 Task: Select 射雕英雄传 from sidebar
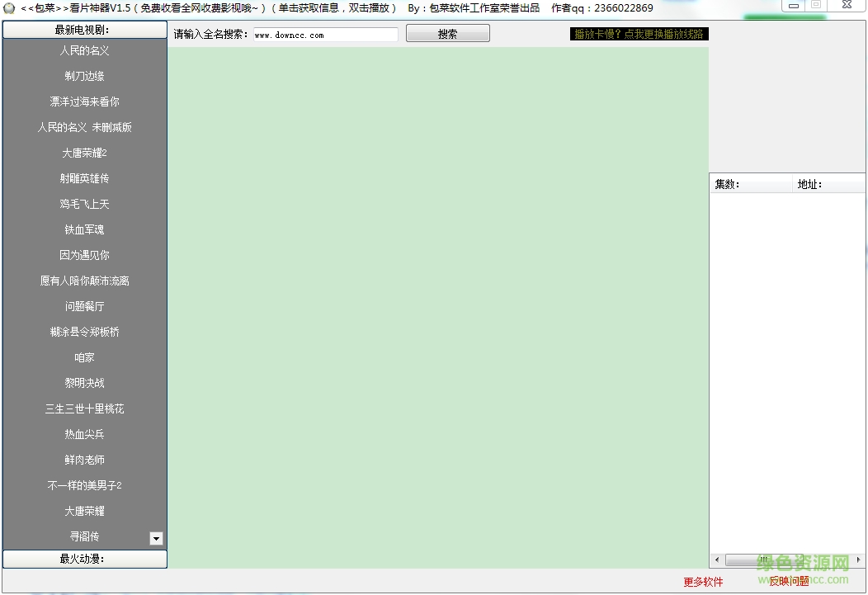[x=85, y=178]
